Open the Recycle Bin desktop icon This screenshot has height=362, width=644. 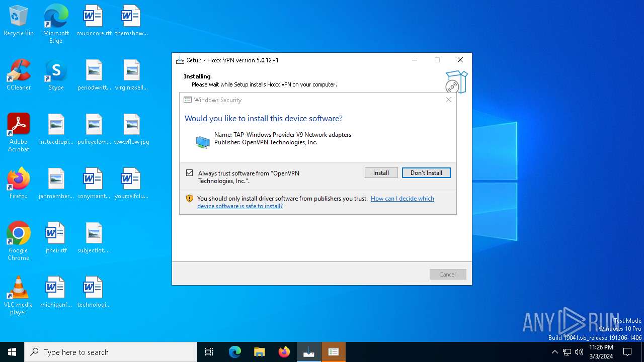19,21
